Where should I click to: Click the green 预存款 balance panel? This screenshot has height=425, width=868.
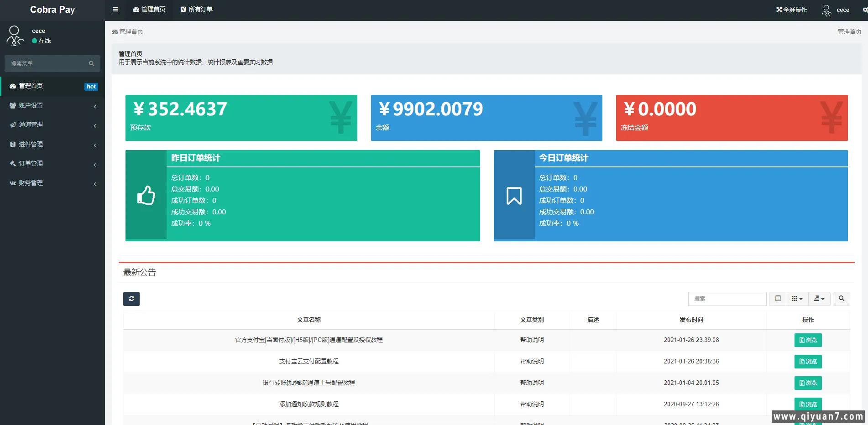[x=241, y=118]
